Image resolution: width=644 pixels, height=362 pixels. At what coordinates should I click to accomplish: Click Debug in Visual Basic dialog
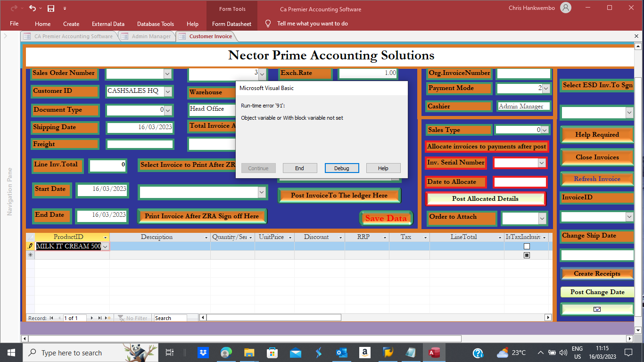pyautogui.click(x=342, y=168)
